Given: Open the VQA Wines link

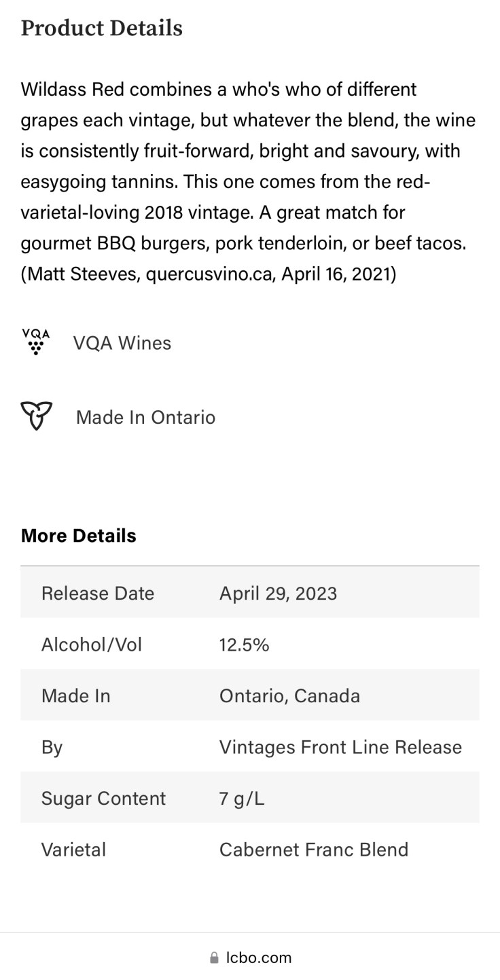Looking at the screenshot, I should [x=122, y=343].
